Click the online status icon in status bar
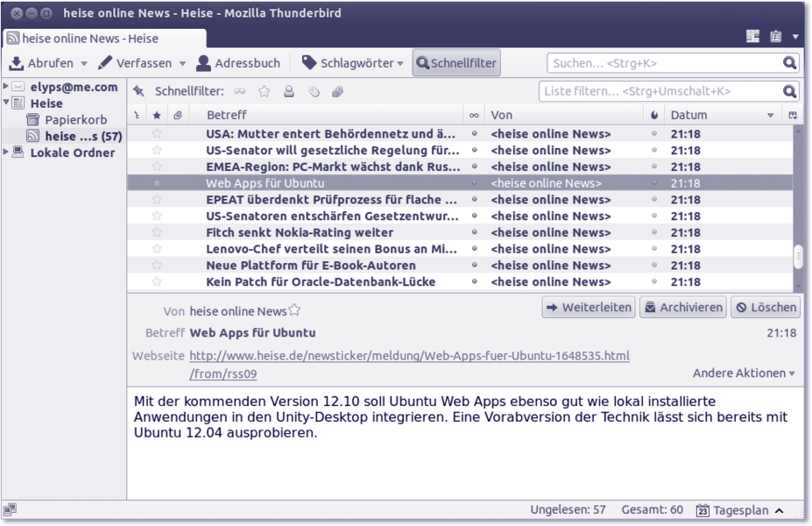This screenshot has height=526, width=812. click(x=10, y=509)
